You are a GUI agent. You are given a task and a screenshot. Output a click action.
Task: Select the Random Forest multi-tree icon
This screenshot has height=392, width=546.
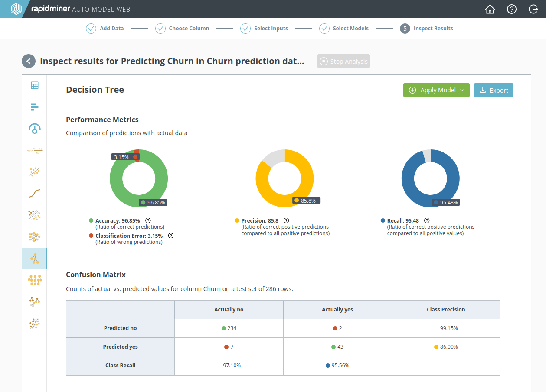coord(35,280)
